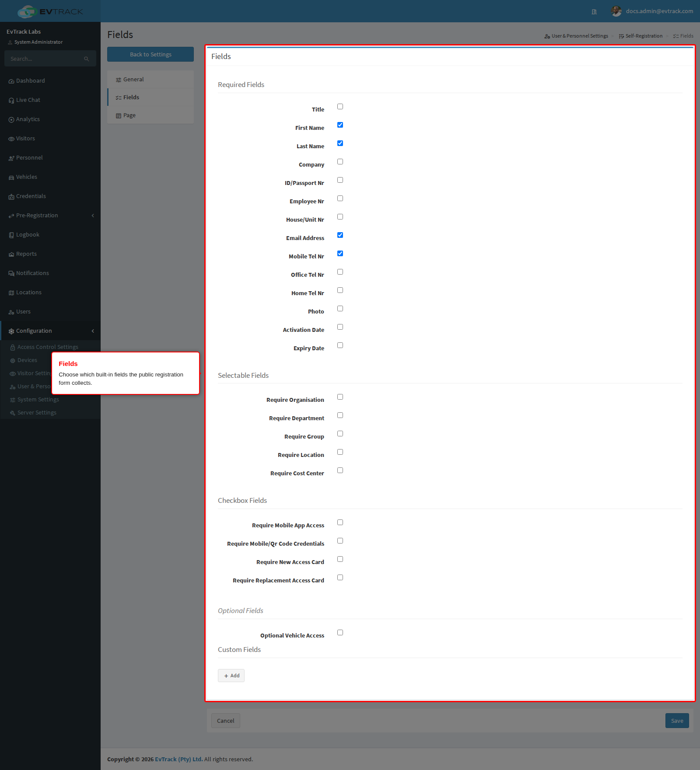Click the Visitors eye icon
Image resolution: width=700 pixels, height=770 pixels.
pos(11,139)
